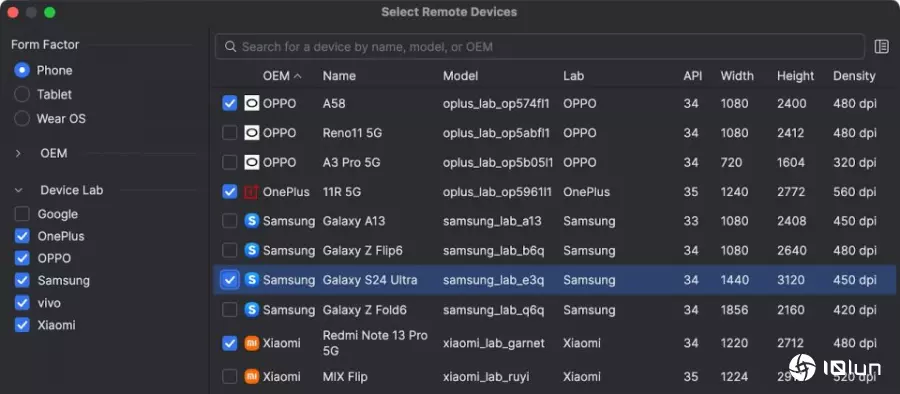Check the A3 Pro 5G device checkbox
The width and height of the screenshot is (900, 394).
point(230,163)
